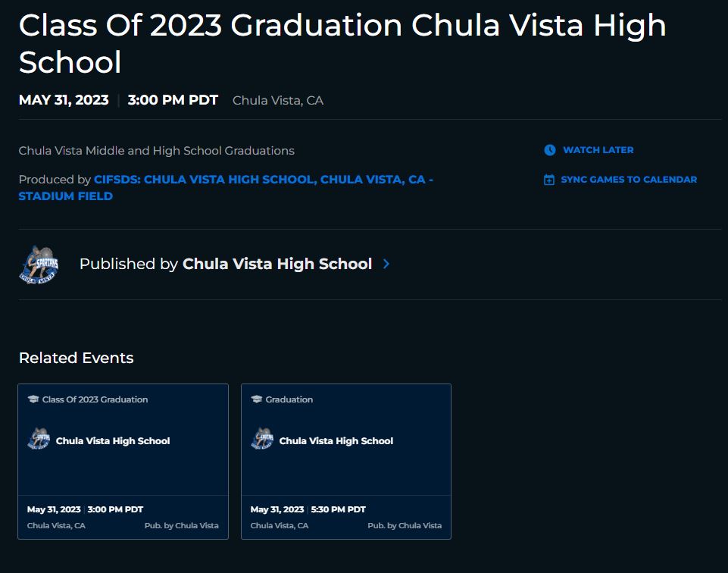This screenshot has width=728, height=573.
Task: Expand the chevron next to Chula Vista High School
Action: click(x=386, y=264)
